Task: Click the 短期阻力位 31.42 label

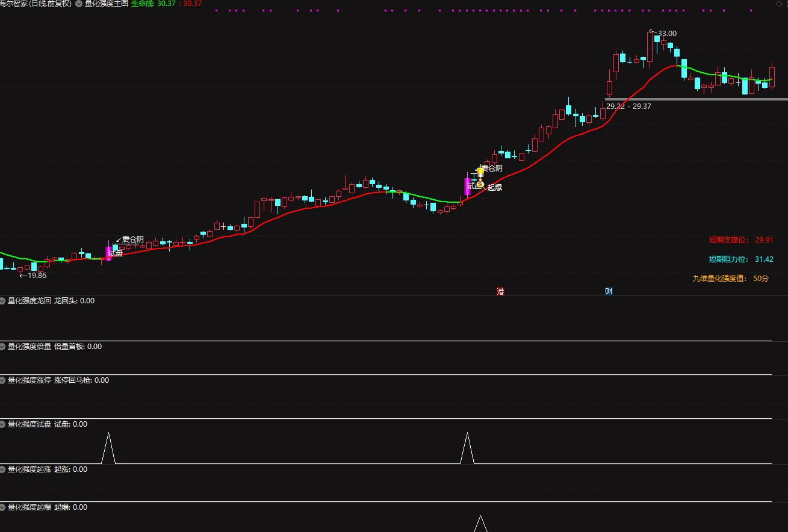Action: (x=741, y=259)
